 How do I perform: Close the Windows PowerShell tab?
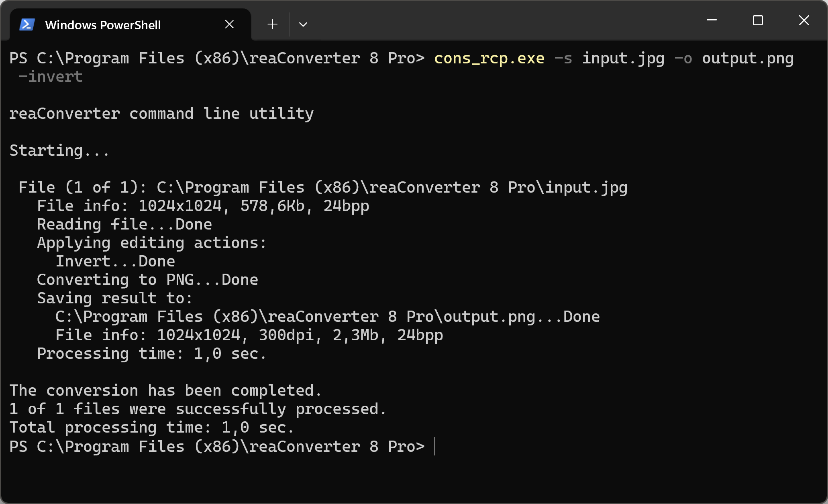pyautogui.click(x=229, y=24)
